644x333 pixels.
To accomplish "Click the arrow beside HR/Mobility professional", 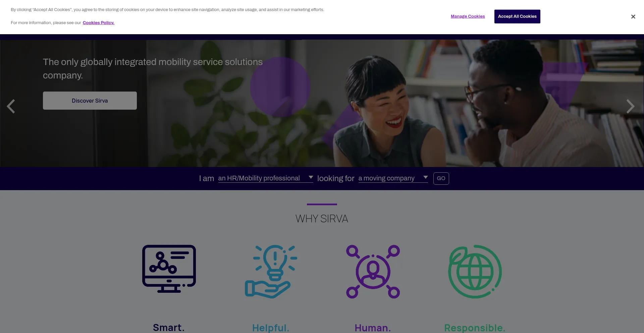I will tap(311, 177).
